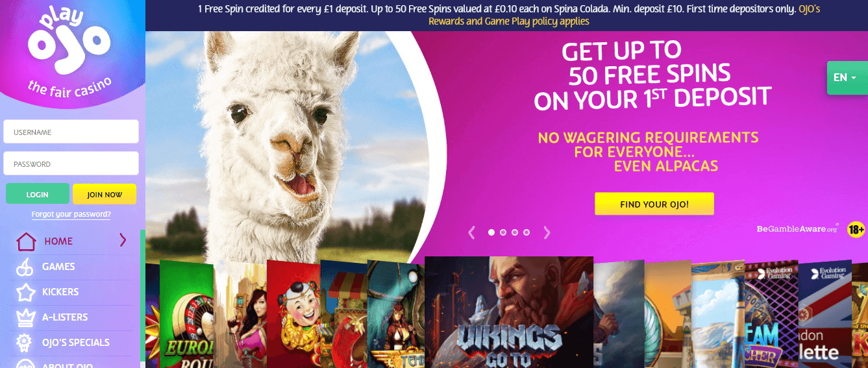Click Forgot your password link
This screenshot has width=868, height=368.
click(x=71, y=214)
